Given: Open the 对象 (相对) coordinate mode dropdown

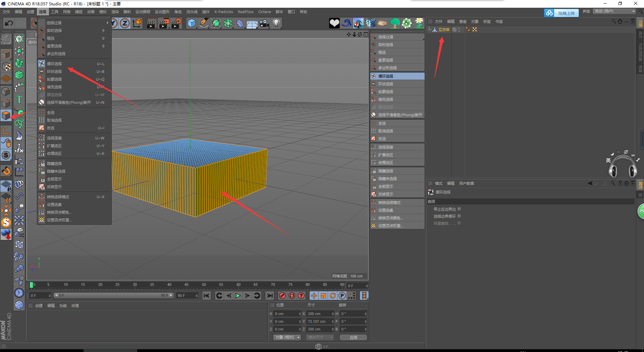Looking at the screenshot, I should (287, 337).
